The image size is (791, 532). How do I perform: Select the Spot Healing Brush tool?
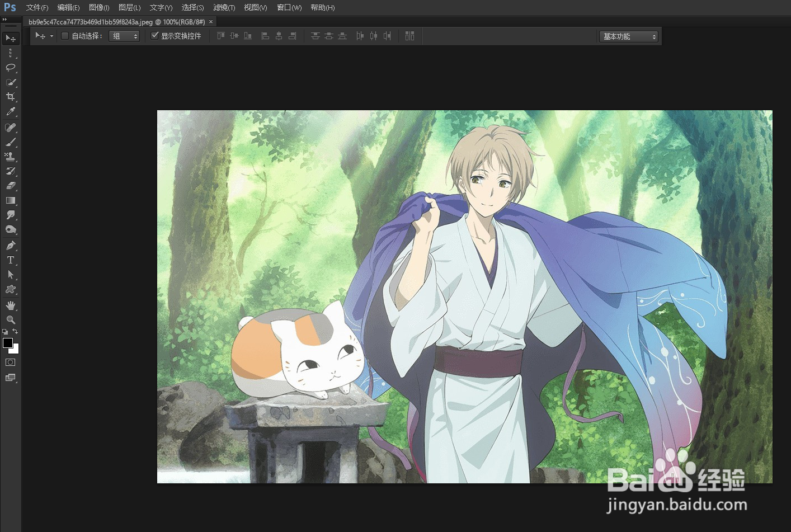pyautogui.click(x=10, y=128)
